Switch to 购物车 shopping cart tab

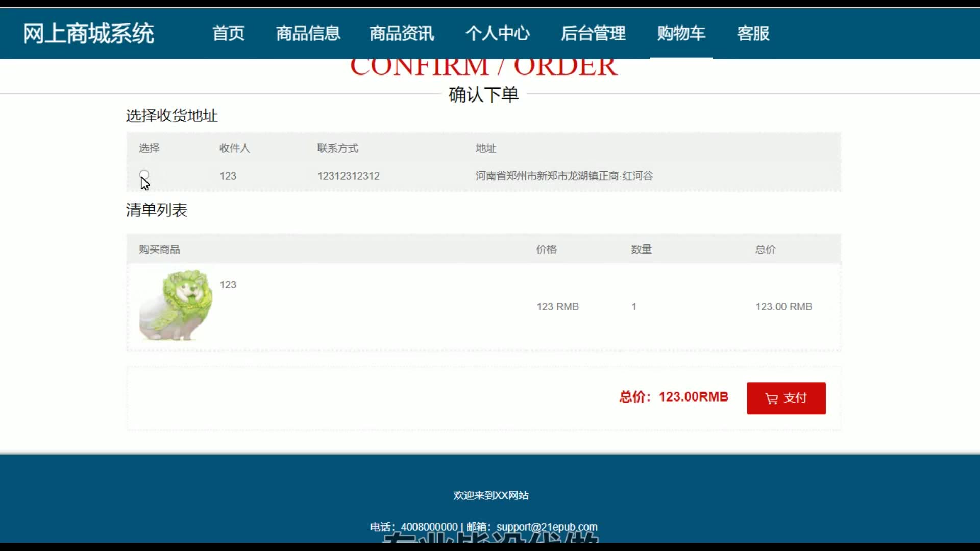pyautogui.click(x=681, y=34)
